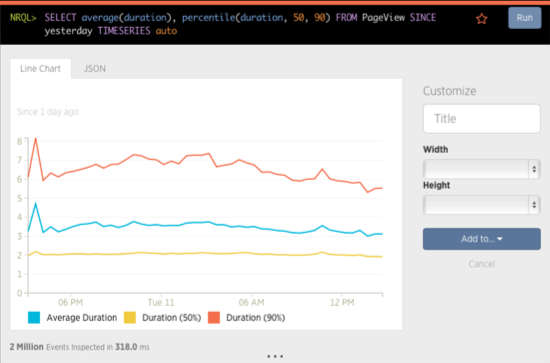Screen dimensions: 550x363
Task: Expand the Add to... menu
Action: (x=481, y=239)
